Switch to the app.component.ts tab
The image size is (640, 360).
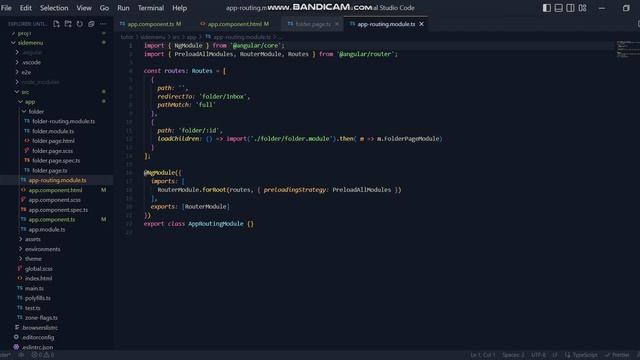click(x=151, y=24)
